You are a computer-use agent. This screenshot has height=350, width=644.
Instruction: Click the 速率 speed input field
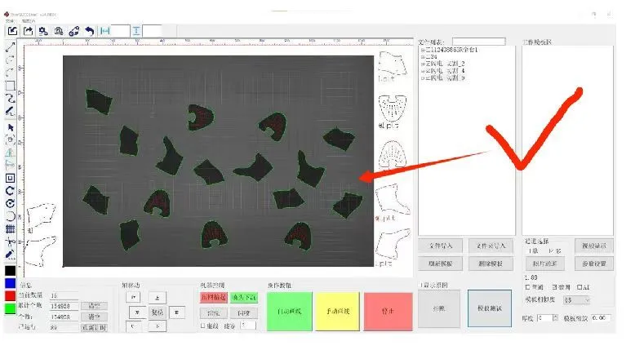point(248,326)
